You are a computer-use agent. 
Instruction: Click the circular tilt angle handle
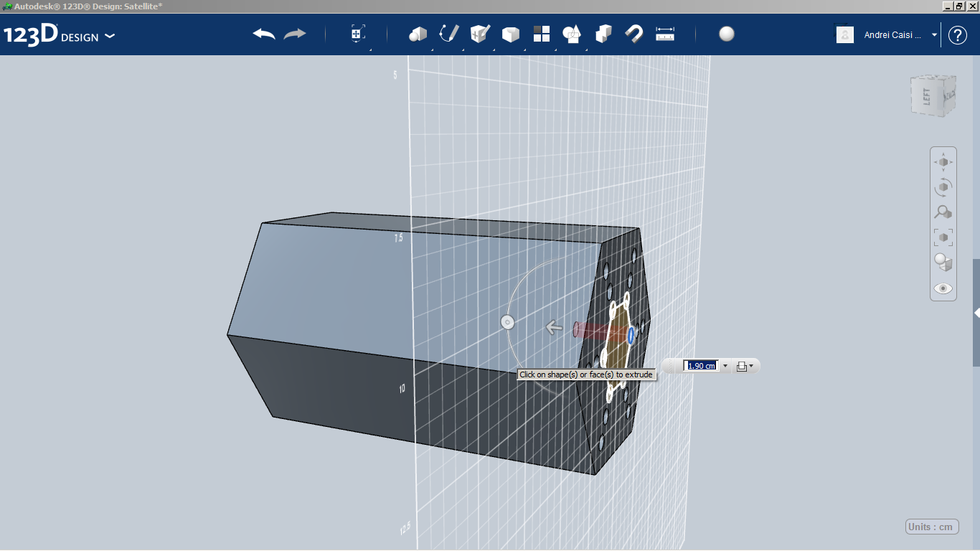coord(508,322)
